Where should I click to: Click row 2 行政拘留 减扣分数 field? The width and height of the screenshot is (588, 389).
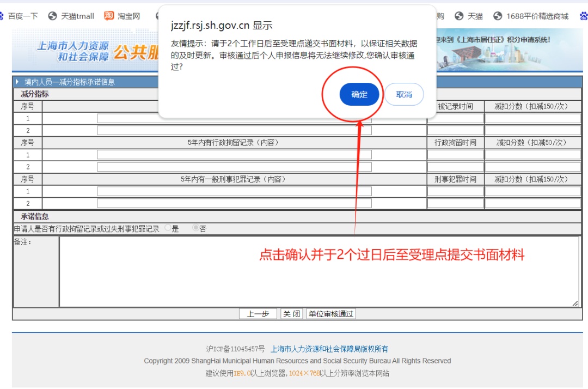point(532,167)
